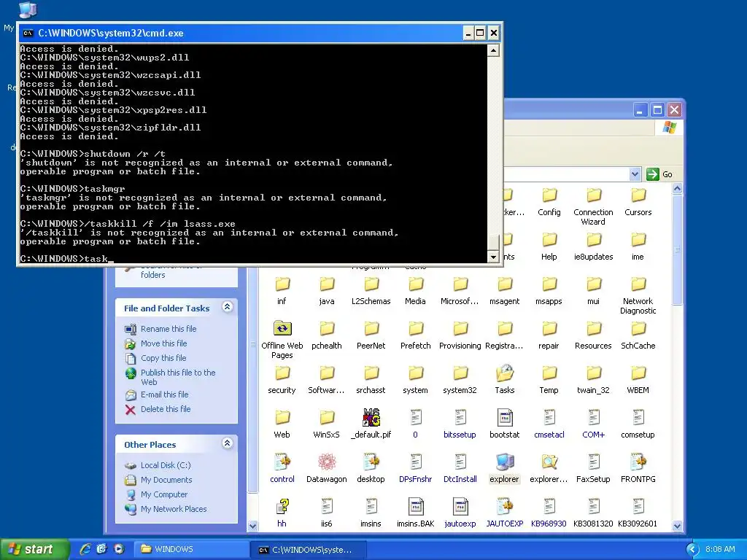Select the imsins.BAK file icon
747x560 pixels.
point(415,507)
